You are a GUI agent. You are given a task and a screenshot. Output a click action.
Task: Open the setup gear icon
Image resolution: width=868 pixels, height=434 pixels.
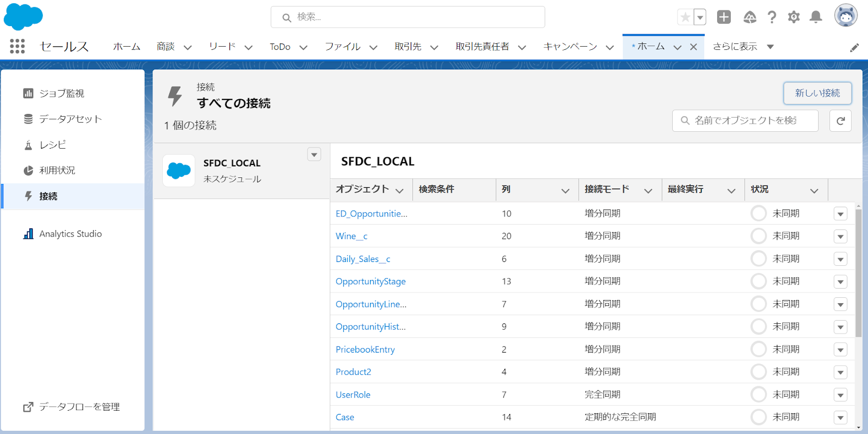(x=794, y=17)
